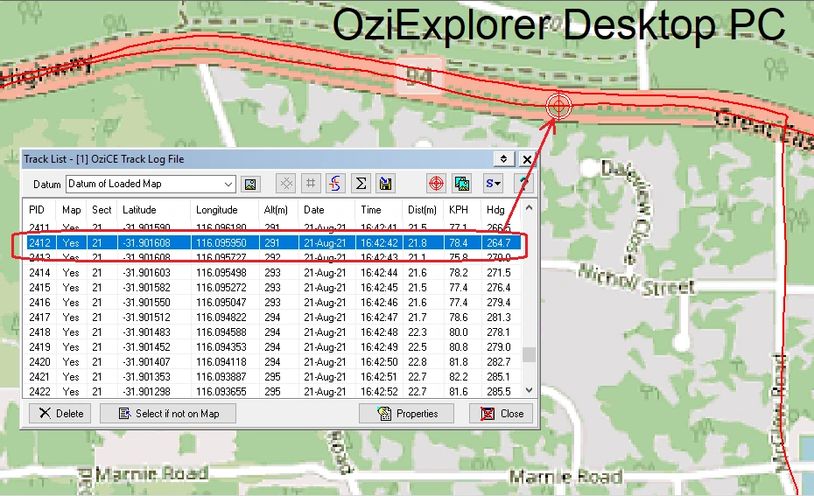Screen dimensions: 814x496
Task: Click the track split S-curve icon
Action: pos(335,183)
